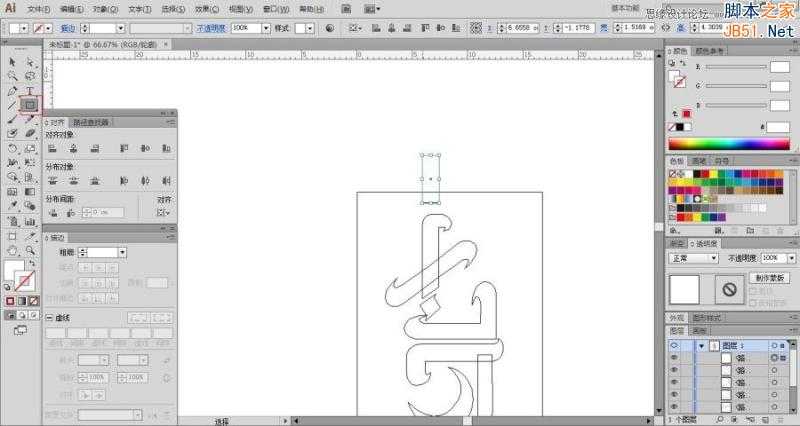800x426 pixels.
Task: Select the Hand tool
Action: pos(12,250)
